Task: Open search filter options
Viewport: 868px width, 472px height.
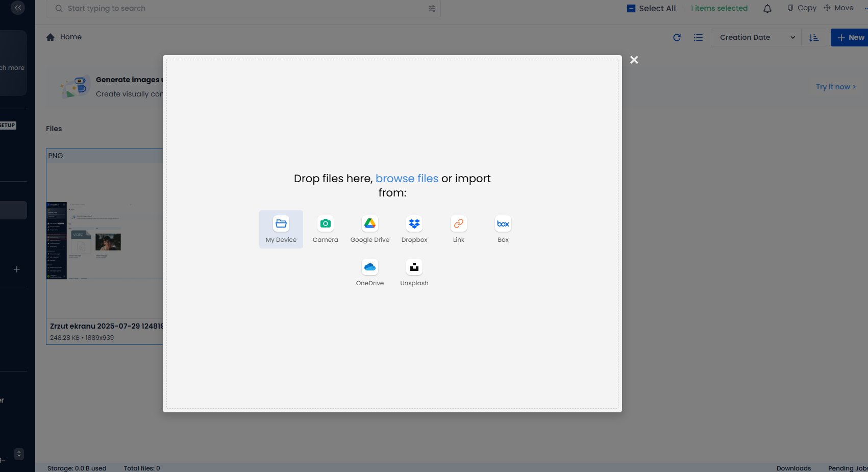Action: point(432,9)
